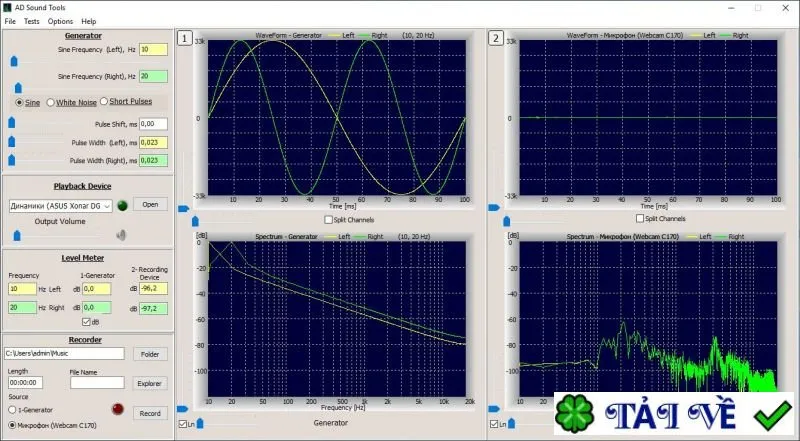Click the panel 1 number badge
Image resolution: width=800 pixels, height=441 pixels.
coord(185,38)
